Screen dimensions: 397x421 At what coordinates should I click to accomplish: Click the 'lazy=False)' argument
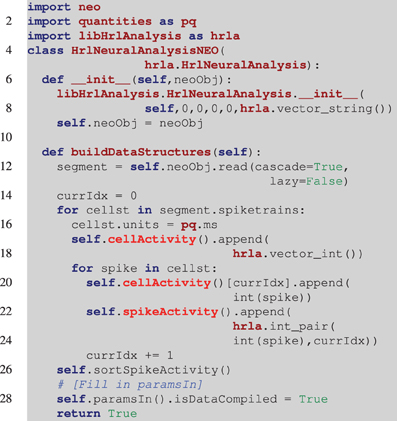(x=309, y=181)
